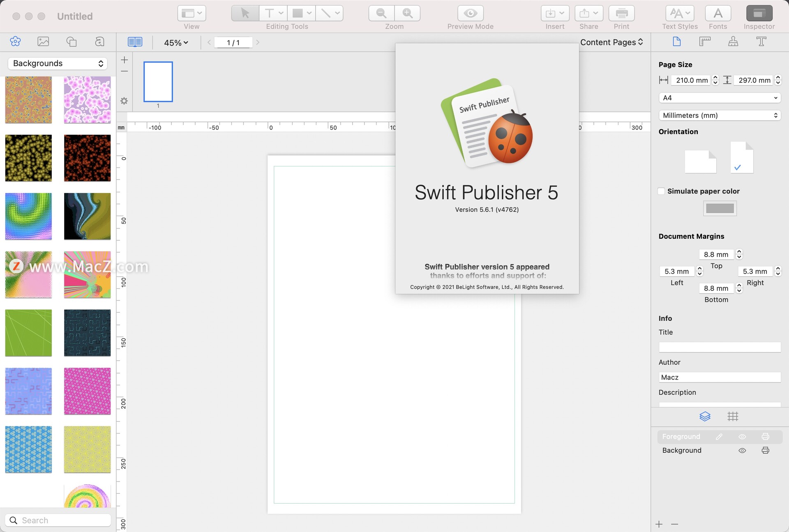Open the A4 paper size dropdown
The width and height of the screenshot is (789, 532).
[720, 98]
